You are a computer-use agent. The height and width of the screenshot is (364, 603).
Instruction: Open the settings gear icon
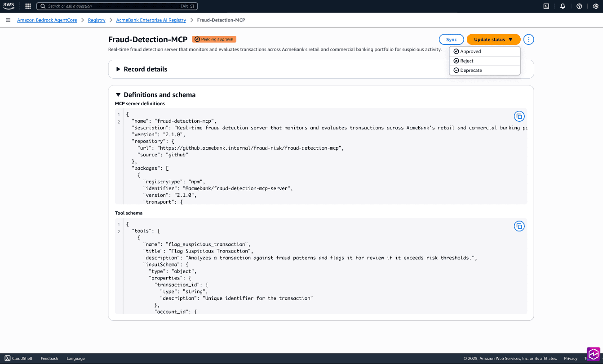click(595, 6)
